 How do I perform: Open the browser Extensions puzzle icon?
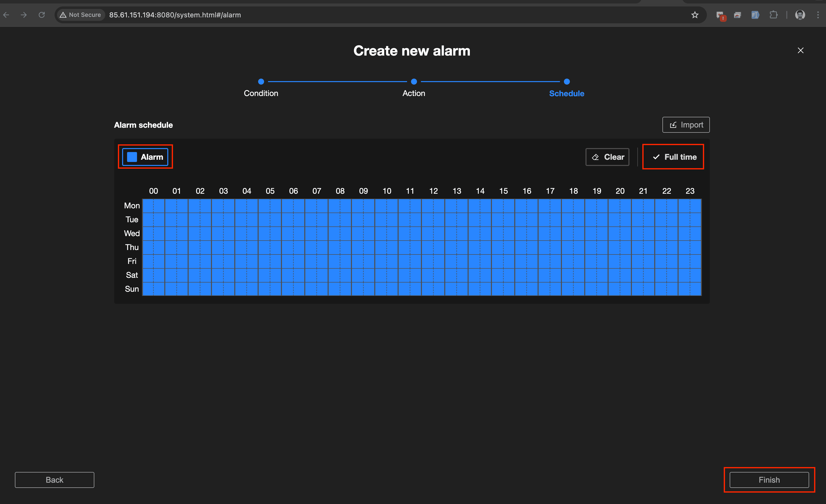[773, 15]
